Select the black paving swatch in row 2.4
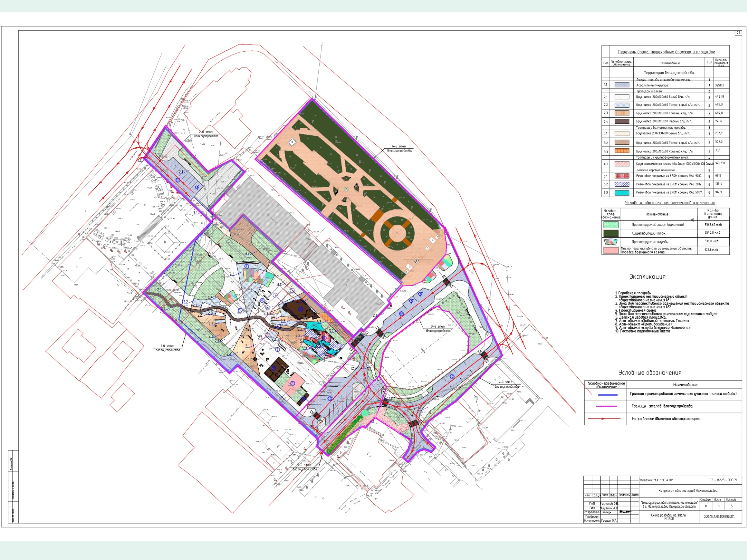Viewport: 747px width, 560px height. [x=622, y=121]
